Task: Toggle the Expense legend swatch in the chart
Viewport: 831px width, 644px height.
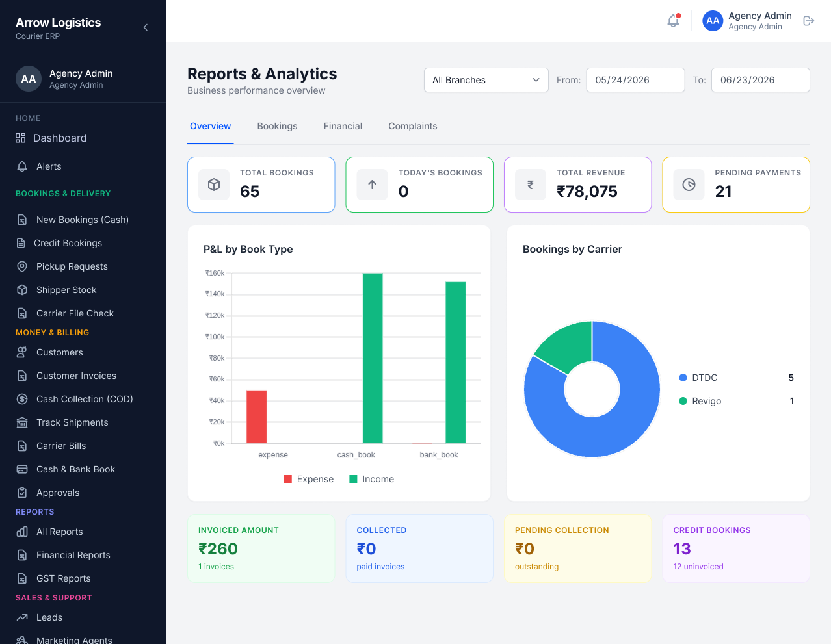Action: click(x=288, y=479)
